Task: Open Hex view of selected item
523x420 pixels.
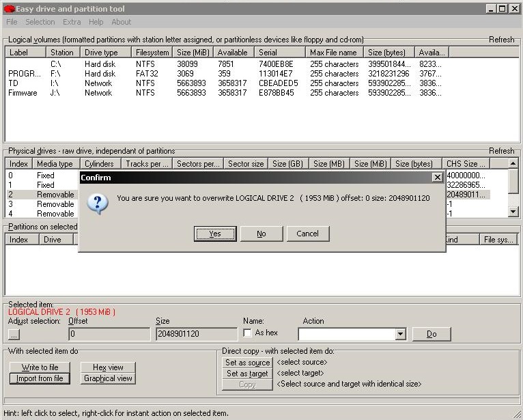Action: click(x=108, y=367)
